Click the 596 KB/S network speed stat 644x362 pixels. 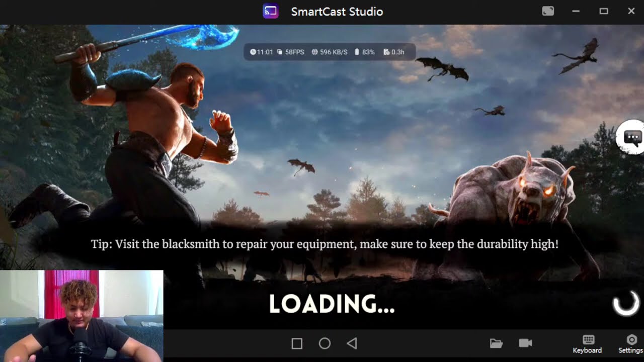[330, 52]
